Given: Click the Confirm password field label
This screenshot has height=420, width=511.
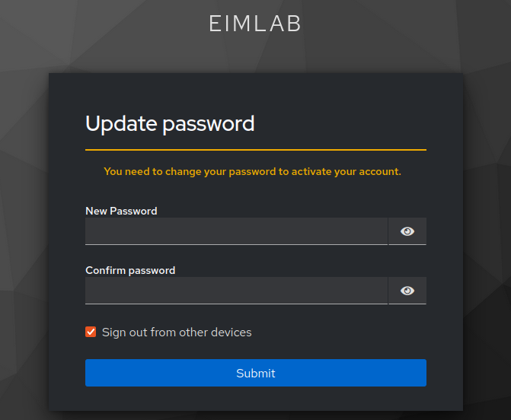Looking at the screenshot, I should 130,270.
